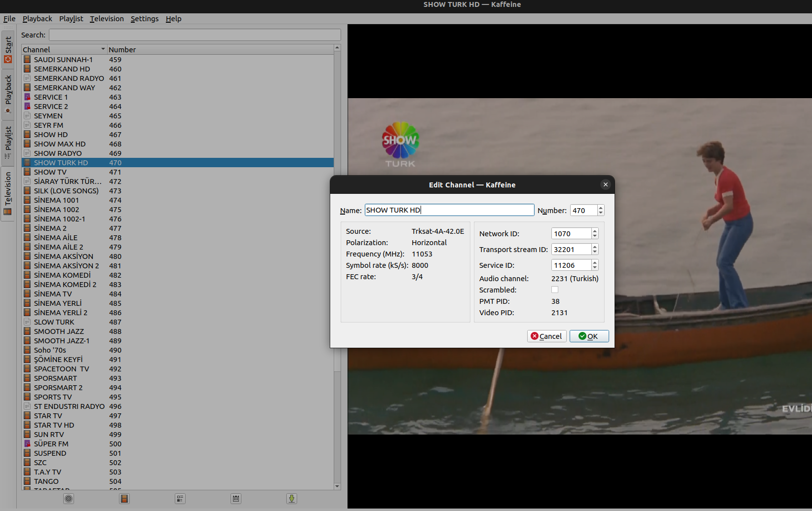Select SHOW HD channel row

[x=178, y=134]
